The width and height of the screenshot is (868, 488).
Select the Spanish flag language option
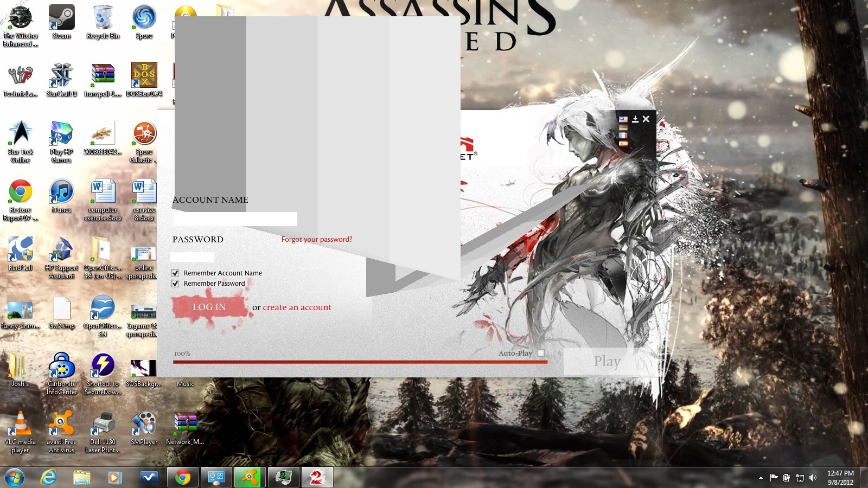623,144
